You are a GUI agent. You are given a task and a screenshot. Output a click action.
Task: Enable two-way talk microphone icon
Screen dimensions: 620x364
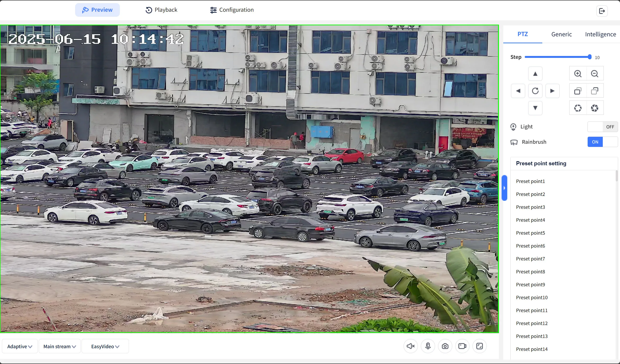428,346
